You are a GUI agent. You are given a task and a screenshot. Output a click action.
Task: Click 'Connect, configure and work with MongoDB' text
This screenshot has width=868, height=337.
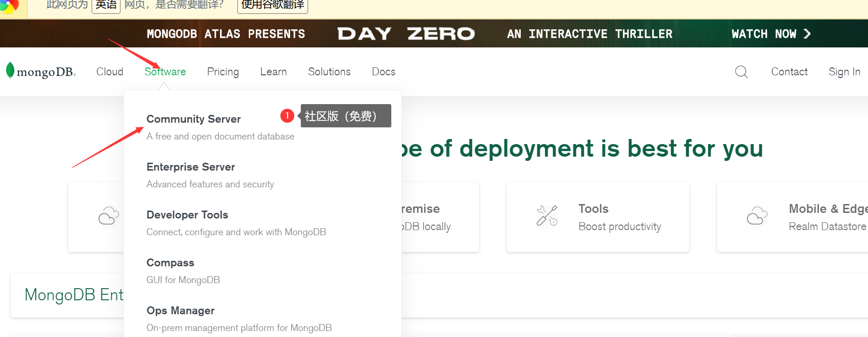pos(236,232)
